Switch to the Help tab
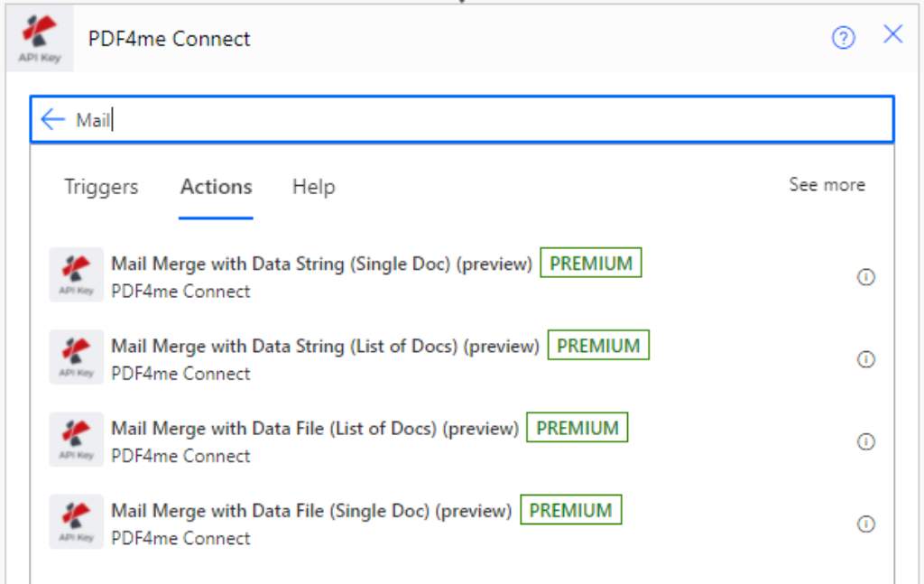The height and width of the screenshot is (584, 924). (x=313, y=188)
